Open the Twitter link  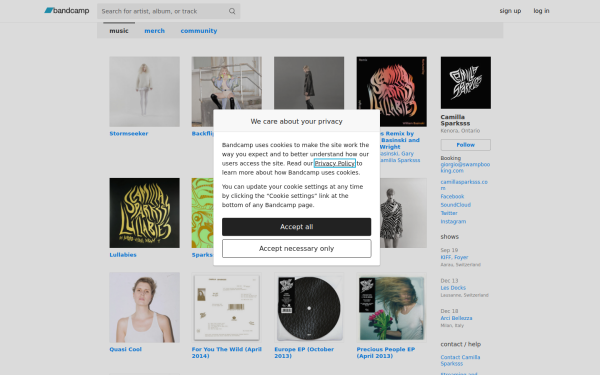[449, 213]
